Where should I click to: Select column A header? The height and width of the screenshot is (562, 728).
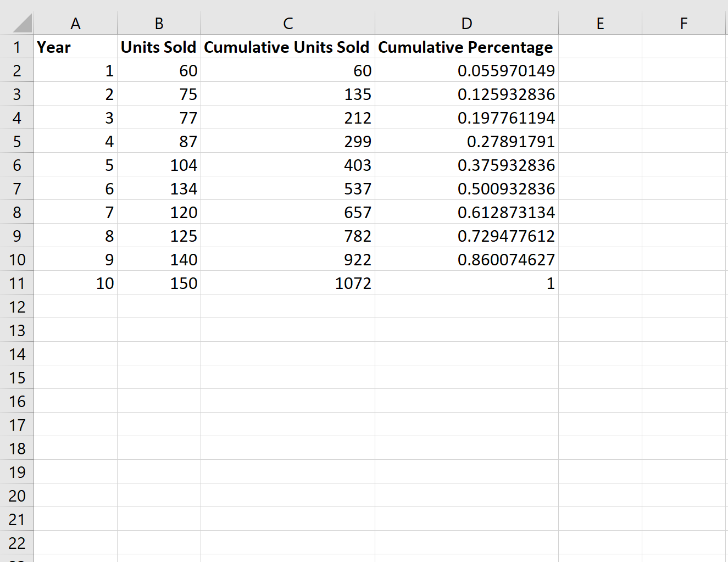(75, 23)
